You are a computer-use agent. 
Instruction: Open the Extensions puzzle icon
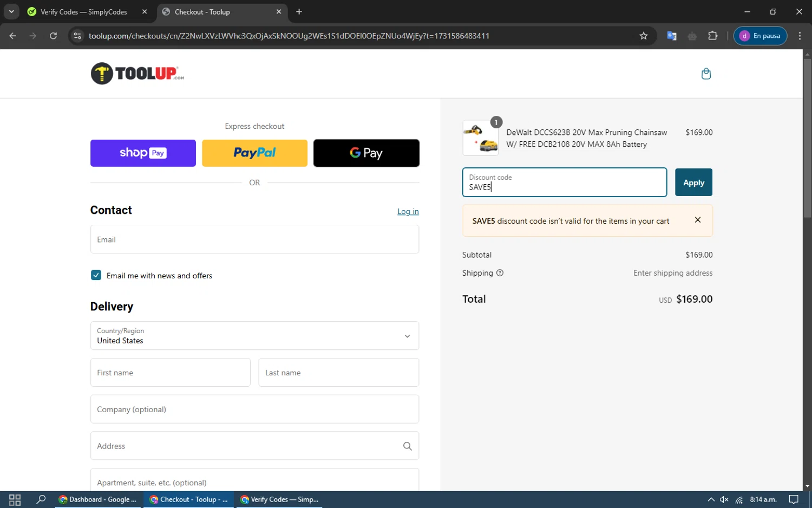tap(713, 36)
